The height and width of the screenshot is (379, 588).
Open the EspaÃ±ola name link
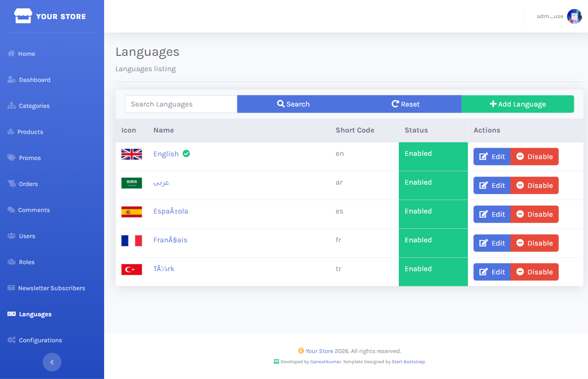[x=171, y=211]
